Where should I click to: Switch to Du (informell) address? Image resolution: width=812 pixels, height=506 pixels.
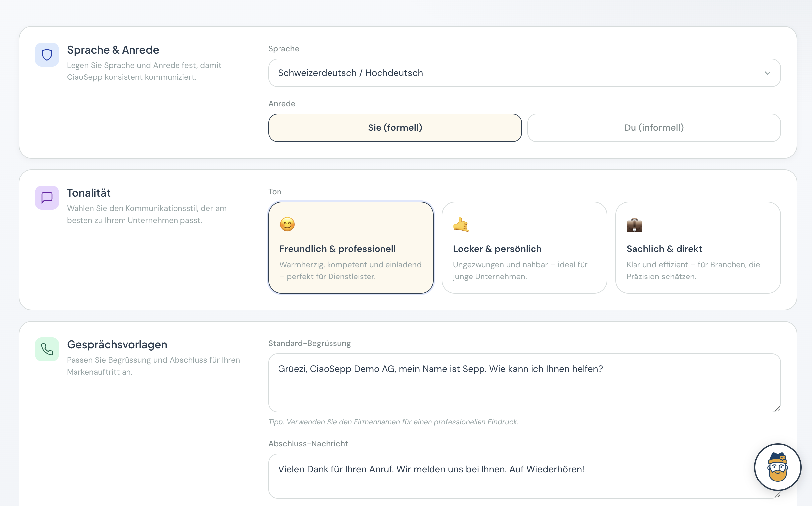[653, 128]
